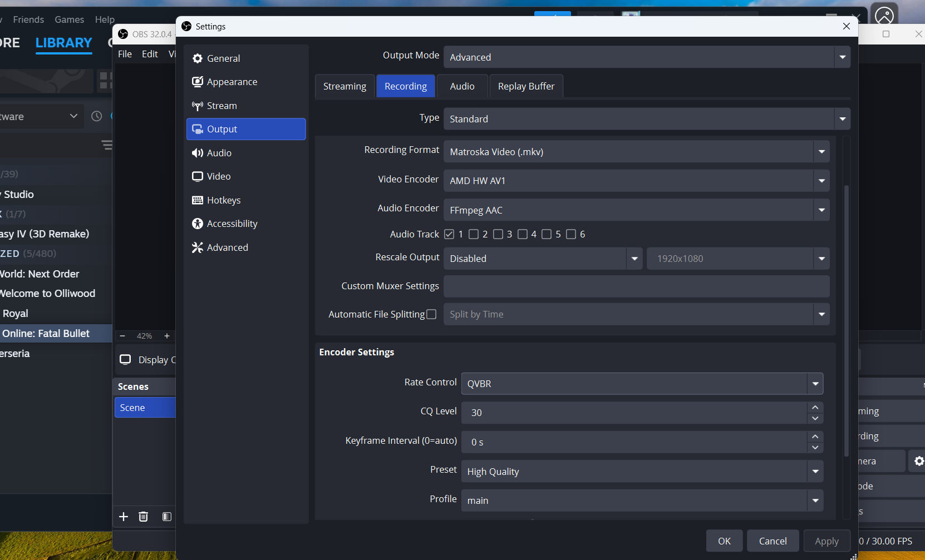Uncheck audio track 1
Image resolution: width=925 pixels, height=560 pixels.
click(x=449, y=234)
